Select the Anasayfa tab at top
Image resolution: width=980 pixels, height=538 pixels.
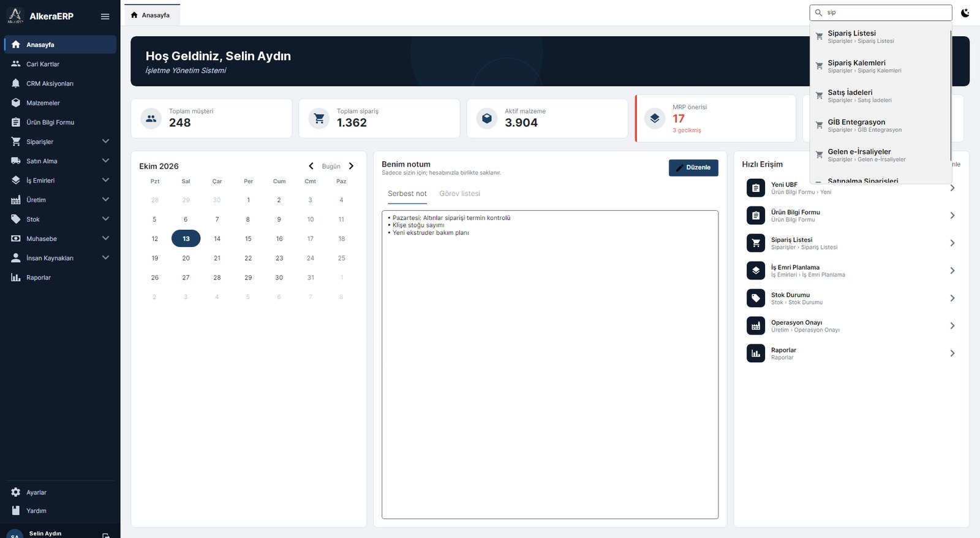pyautogui.click(x=152, y=15)
